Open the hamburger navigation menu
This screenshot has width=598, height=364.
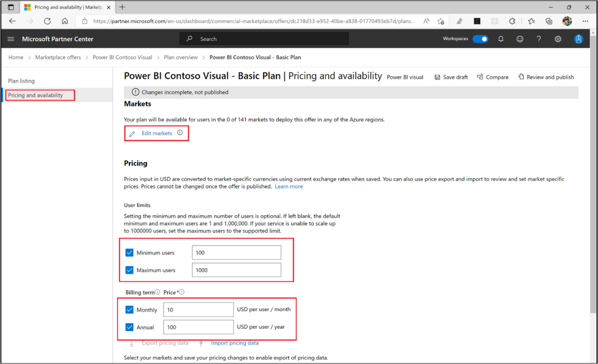click(x=11, y=39)
